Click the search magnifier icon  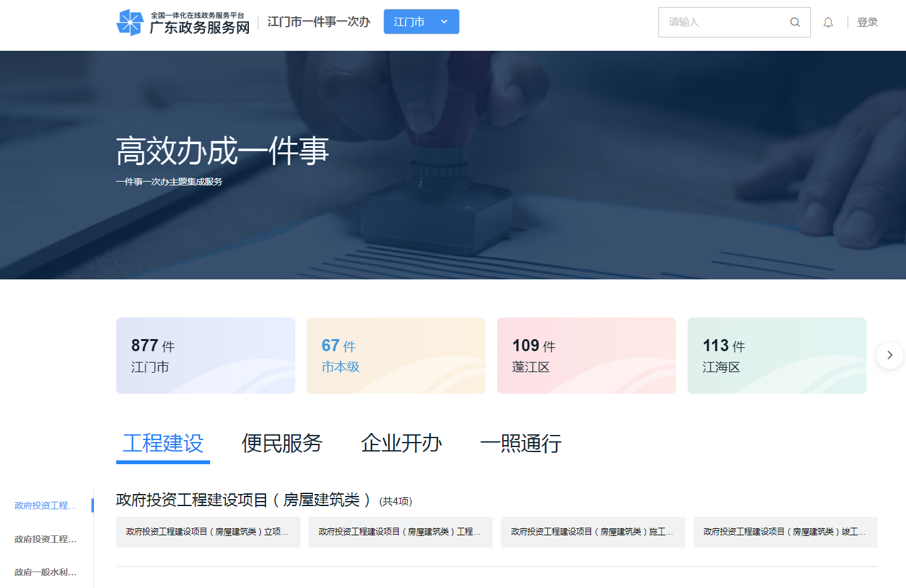point(794,22)
